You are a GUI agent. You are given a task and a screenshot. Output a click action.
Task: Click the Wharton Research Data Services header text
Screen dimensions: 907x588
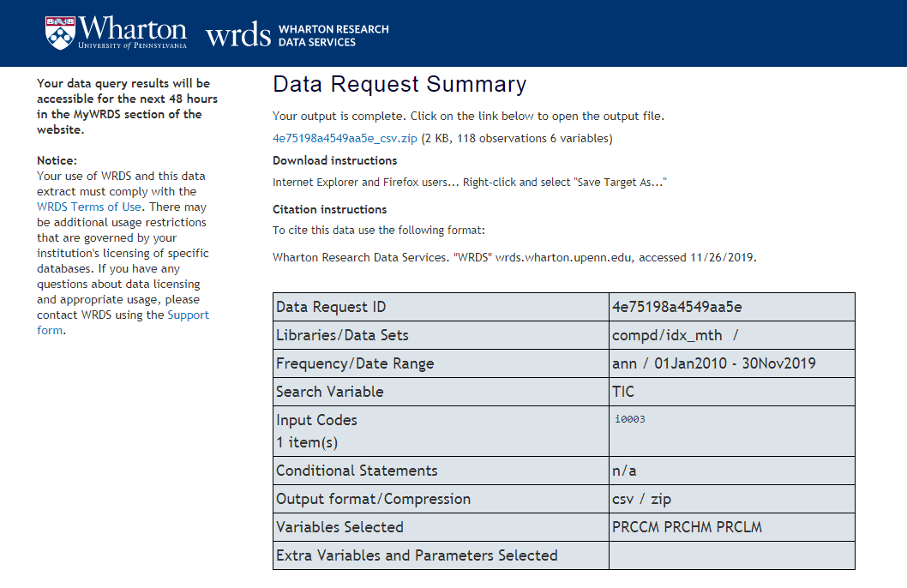(333, 35)
